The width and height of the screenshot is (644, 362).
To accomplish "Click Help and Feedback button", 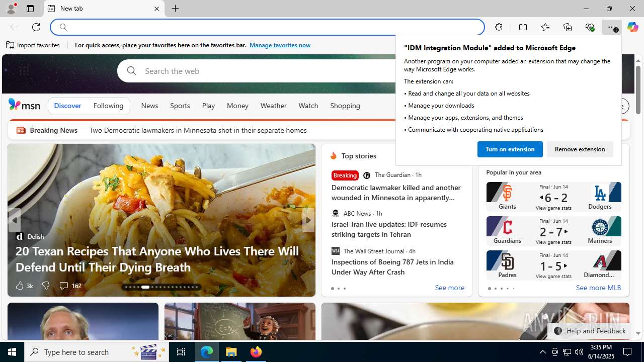I will click(x=590, y=331).
